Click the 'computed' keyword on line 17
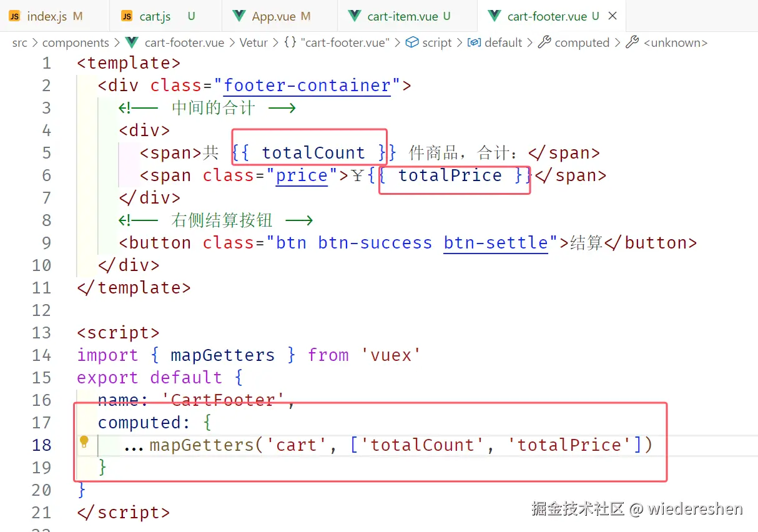 139,423
